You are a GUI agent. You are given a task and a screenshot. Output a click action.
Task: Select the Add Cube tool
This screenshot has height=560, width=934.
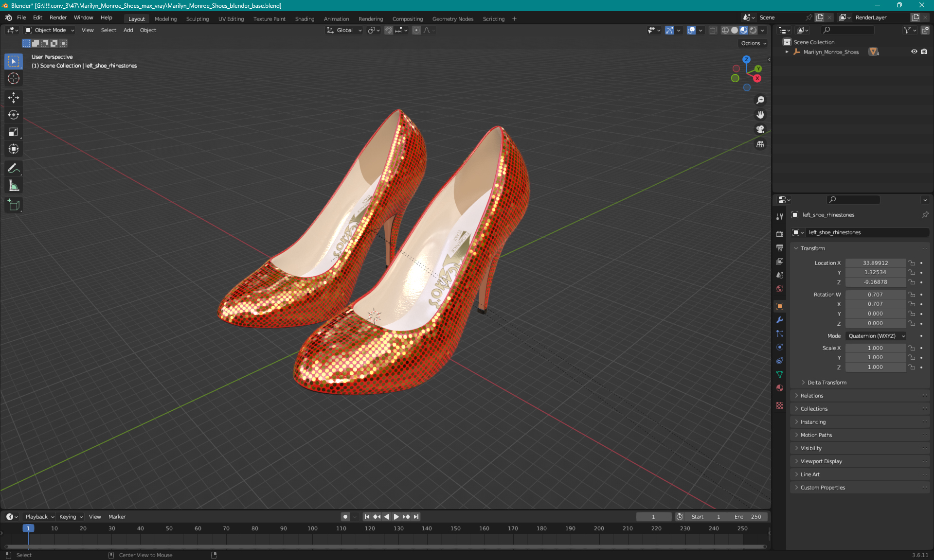click(14, 205)
